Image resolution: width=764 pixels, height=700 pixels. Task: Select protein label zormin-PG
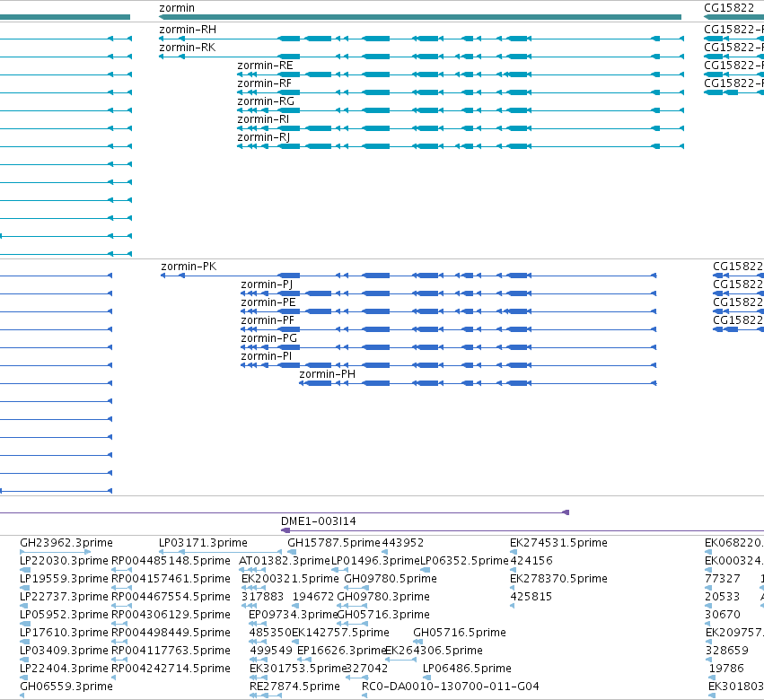(269, 338)
